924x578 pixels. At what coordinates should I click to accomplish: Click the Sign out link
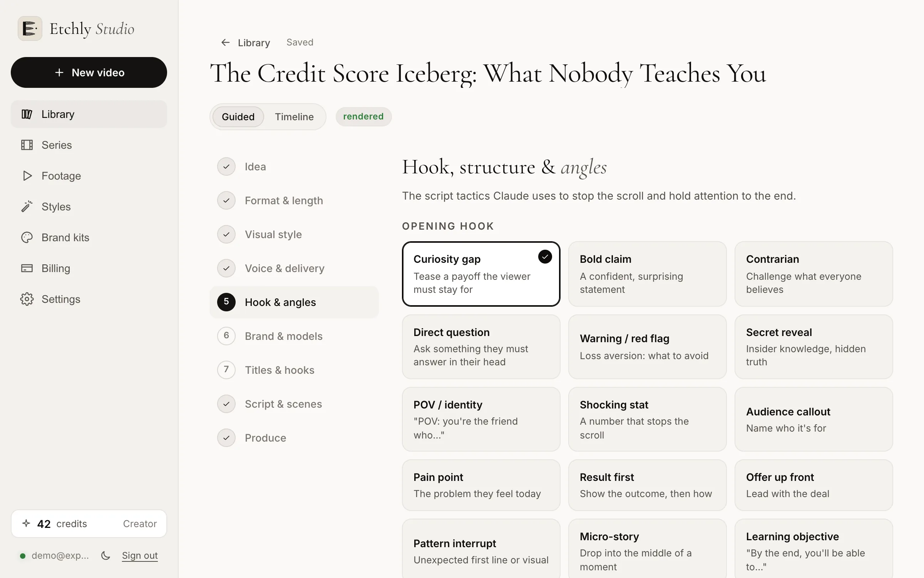[x=140, y=555]
